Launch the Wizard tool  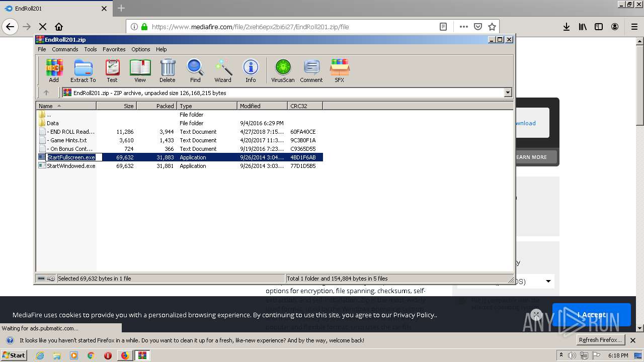pos(223,70)
